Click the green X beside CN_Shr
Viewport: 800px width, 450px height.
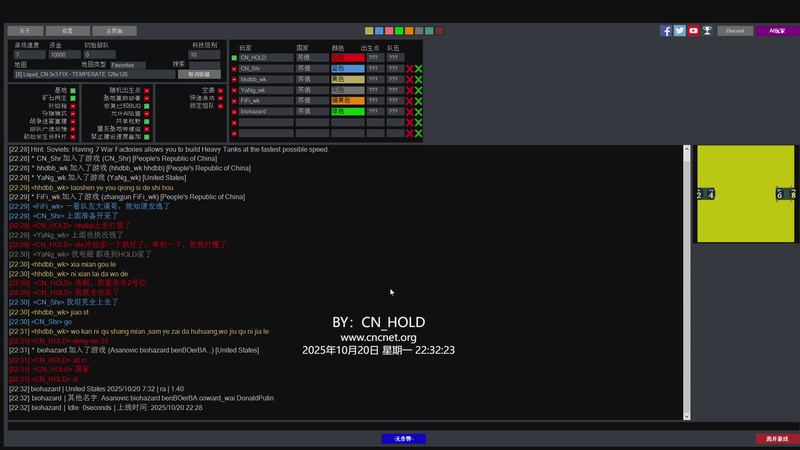point(418,68)
